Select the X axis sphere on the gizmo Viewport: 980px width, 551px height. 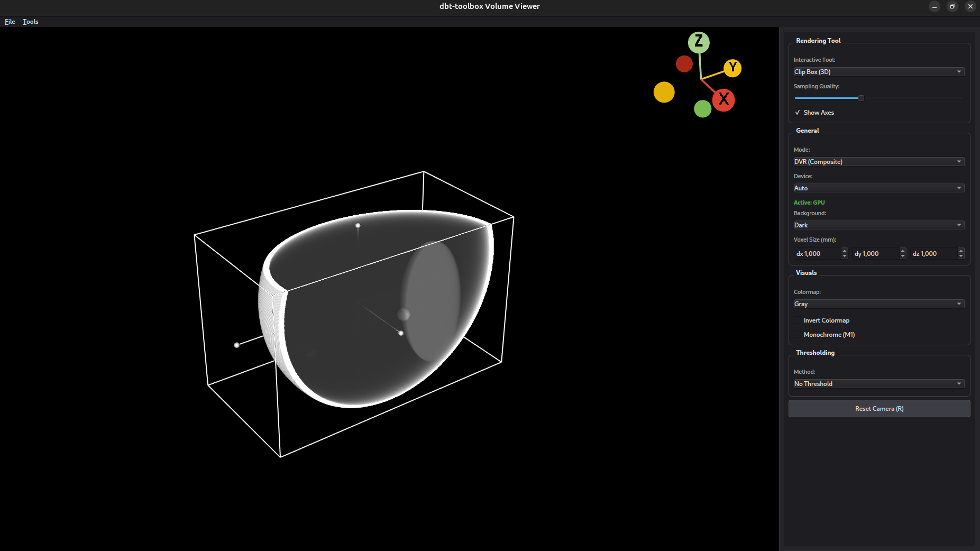(723, 99)
